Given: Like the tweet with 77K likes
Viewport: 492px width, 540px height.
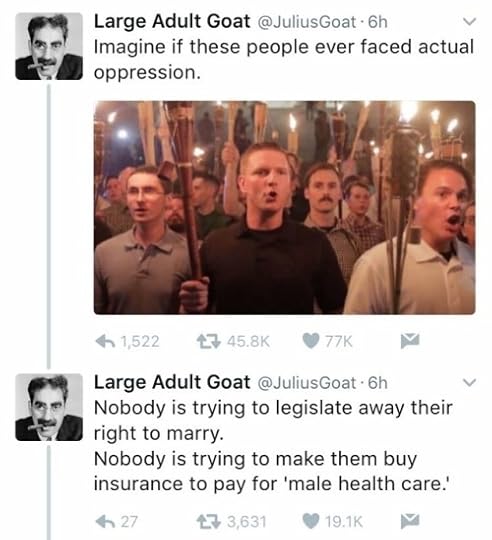Looking at the screenshot, I should coord(311,341).
